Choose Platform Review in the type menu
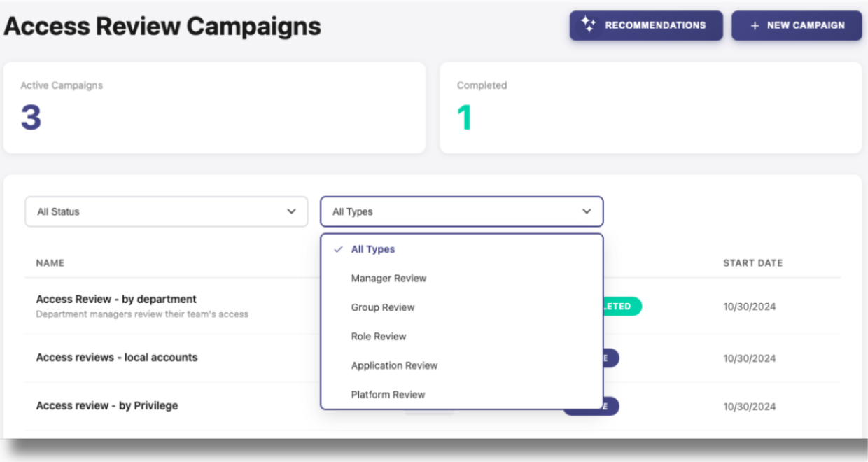This screenshot has width=868, height=462. 388,395
